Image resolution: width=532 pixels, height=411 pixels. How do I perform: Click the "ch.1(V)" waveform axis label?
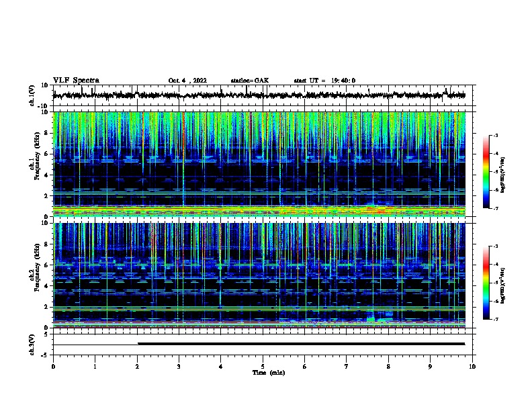pyautogui.click(x=32, y=95)
